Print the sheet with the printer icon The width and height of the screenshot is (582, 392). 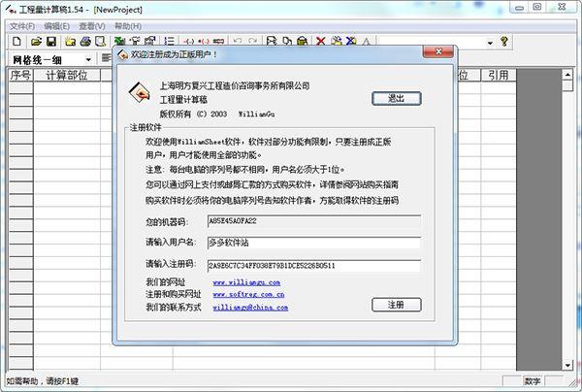85,41
